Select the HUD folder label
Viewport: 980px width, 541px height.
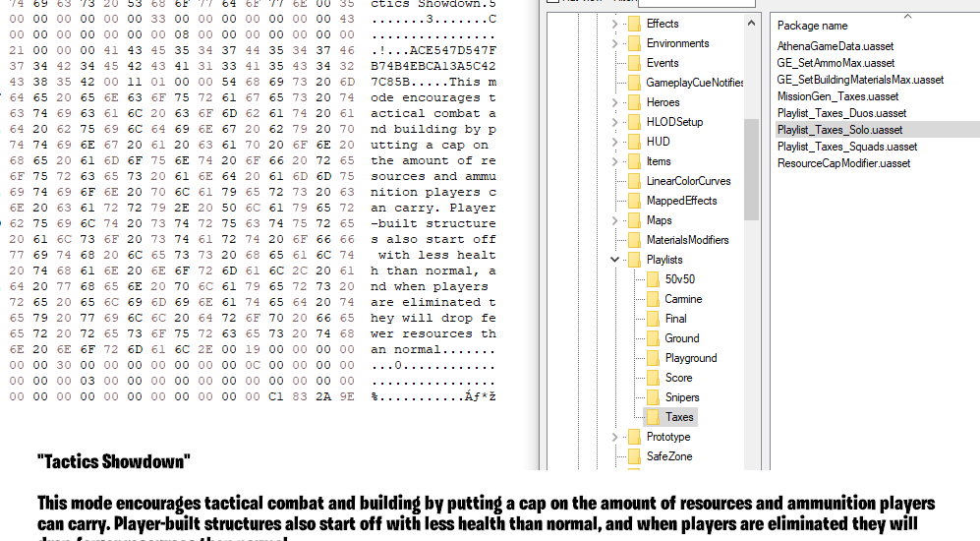coord(659,142)
